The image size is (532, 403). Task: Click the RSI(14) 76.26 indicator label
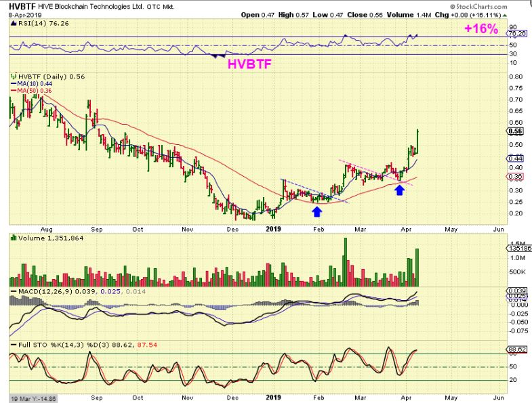(43, 23)
